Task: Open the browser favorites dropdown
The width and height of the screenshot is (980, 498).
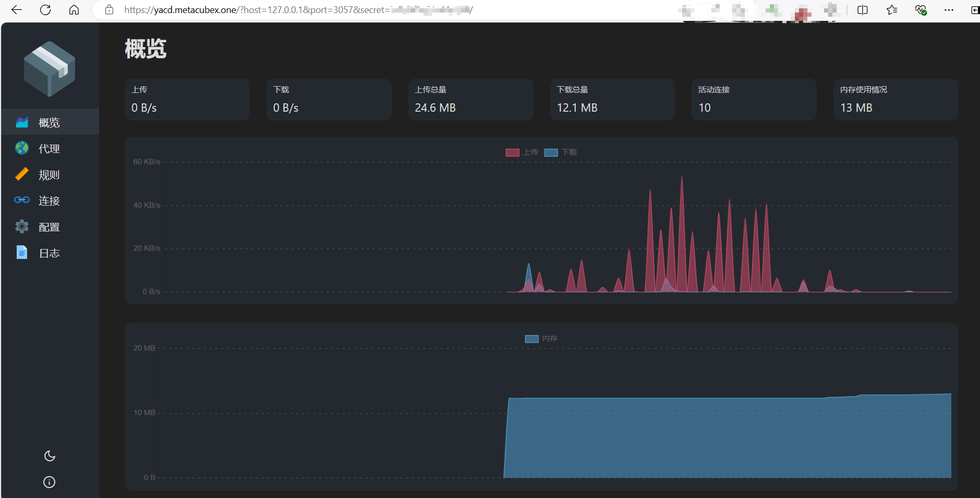Action: pyautogui.click(x=891, y=9)
